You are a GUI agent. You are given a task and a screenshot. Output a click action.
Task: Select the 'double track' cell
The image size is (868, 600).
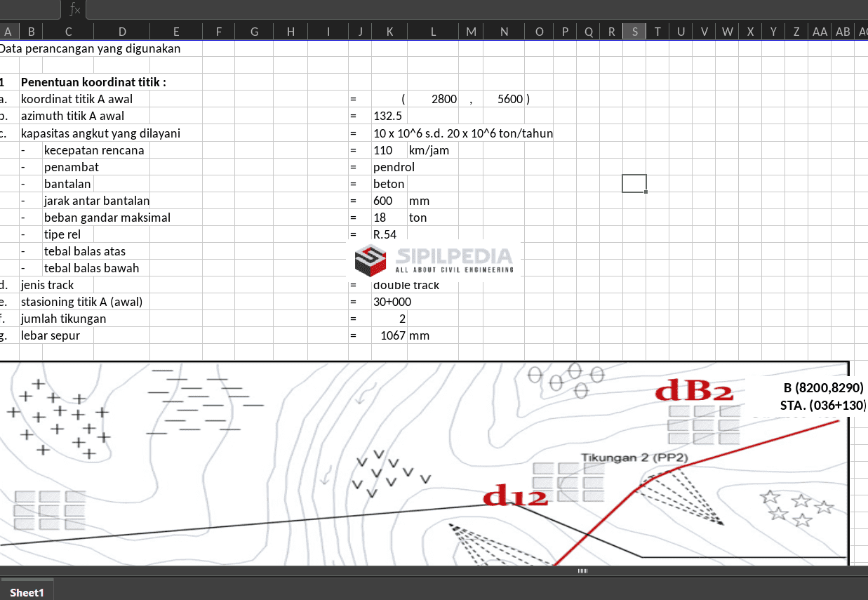406,285
